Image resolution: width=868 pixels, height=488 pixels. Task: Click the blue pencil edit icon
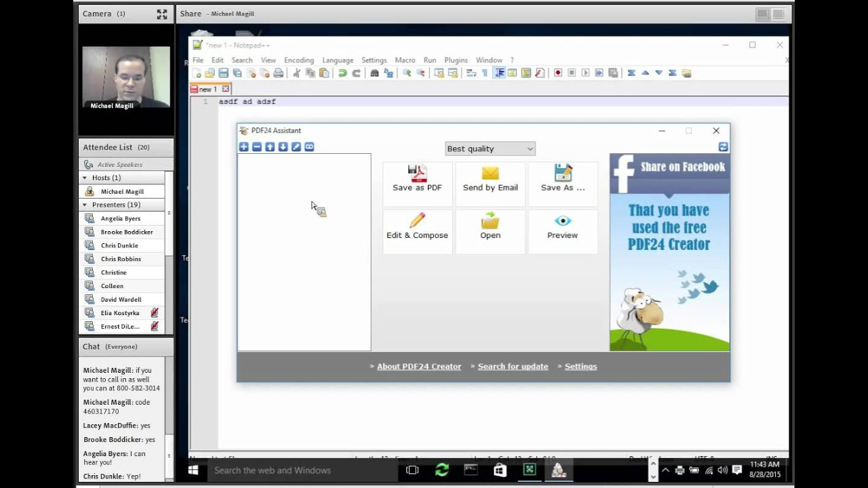pos(296,147)
